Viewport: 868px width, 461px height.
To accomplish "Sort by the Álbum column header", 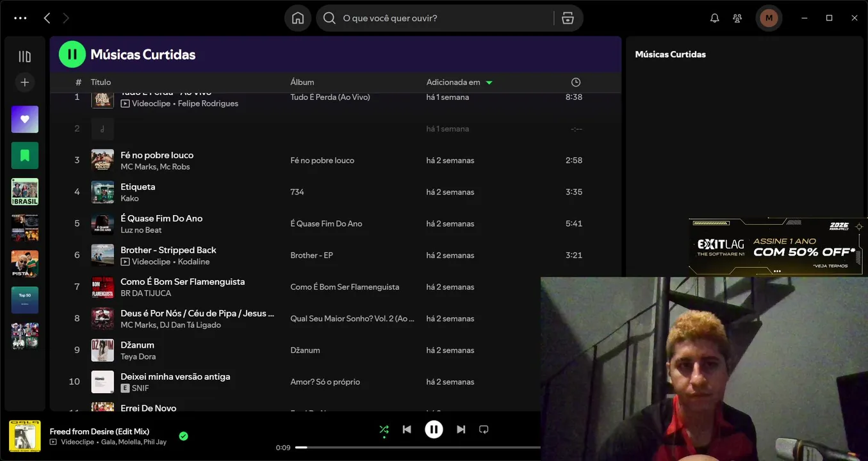I will (302, 82).
